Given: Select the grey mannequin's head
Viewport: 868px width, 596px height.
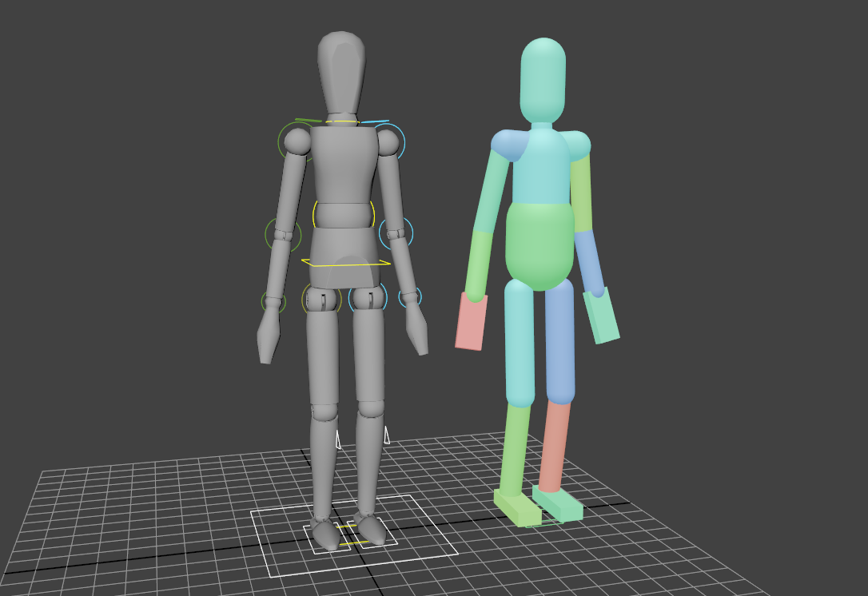Looking at the screenshot, I should coord(341,72).
